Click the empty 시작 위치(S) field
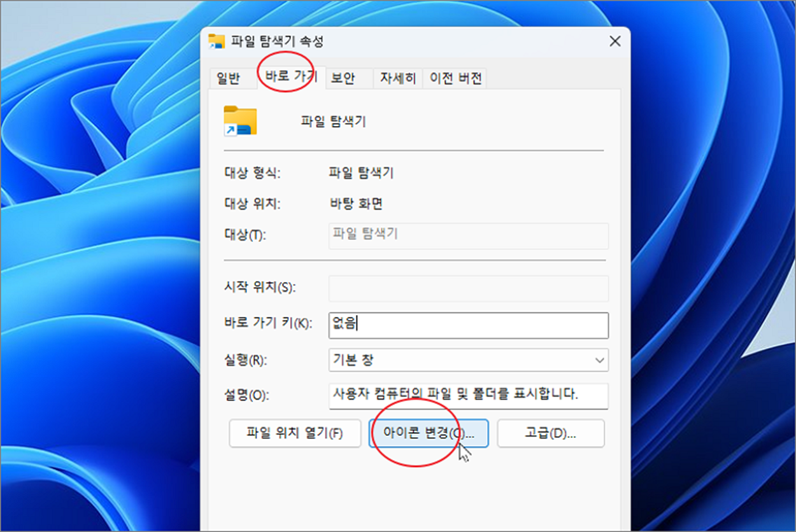This screenshot has width=796, height=532. pyautogui.click(x=469, y=288)
